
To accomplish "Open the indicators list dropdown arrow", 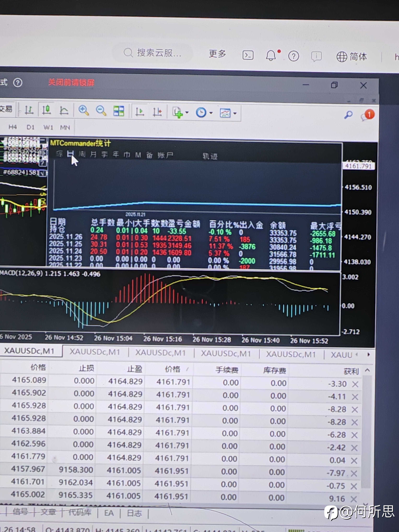I will 187,113.
